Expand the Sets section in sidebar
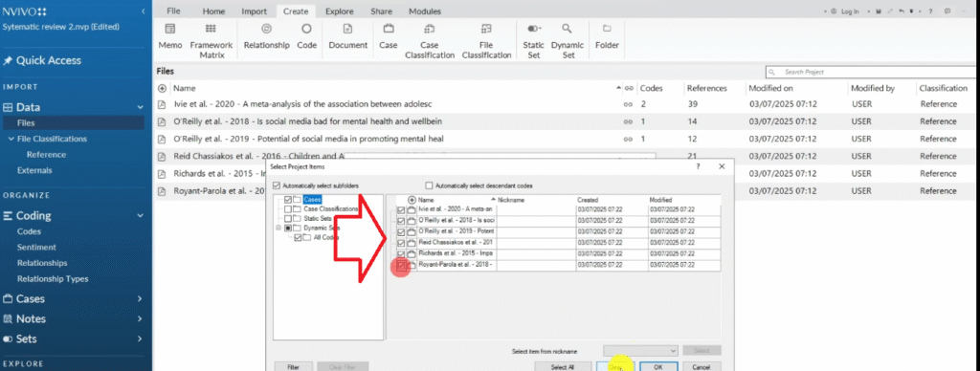Viewport: 980px width, 371px height. pyautogui.click(x=140, y=339)
